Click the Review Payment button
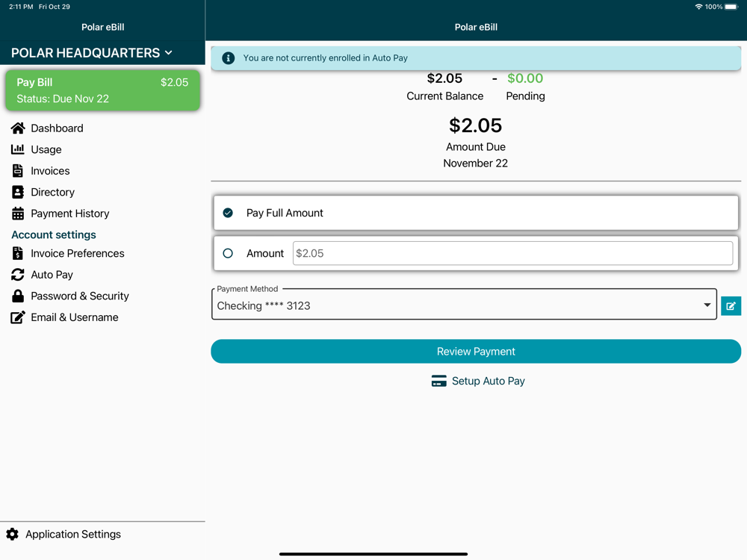Image resolution: width=747 pixels, height=560 pixels. (476, 352)
